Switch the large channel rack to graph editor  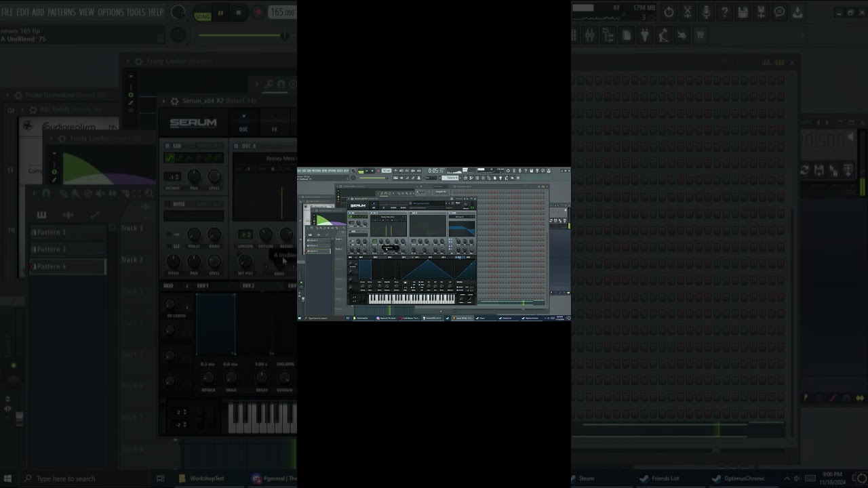click(768, 62)
